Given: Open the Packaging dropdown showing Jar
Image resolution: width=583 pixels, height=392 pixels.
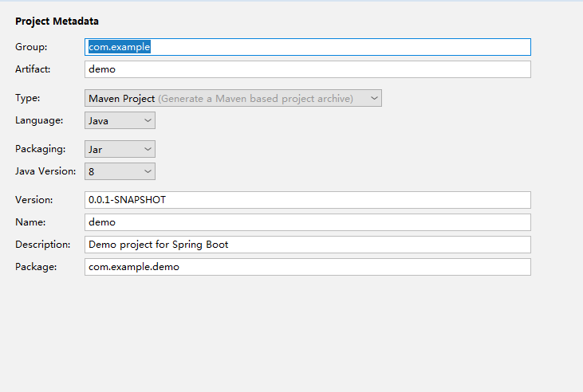Looking at the screenshot, I should [x=120, y=149].
